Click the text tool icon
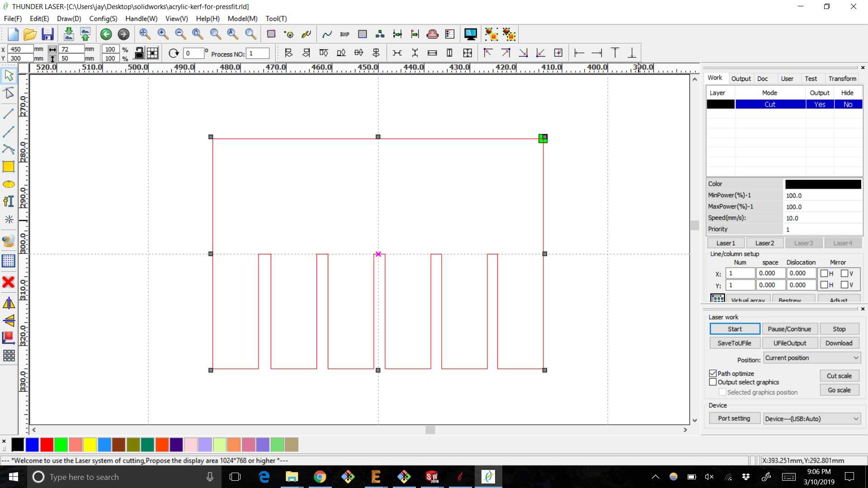The image size is (868, 488). 9,202
